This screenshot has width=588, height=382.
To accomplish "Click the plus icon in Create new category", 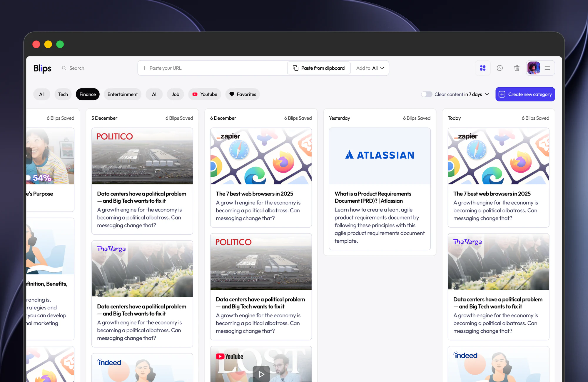I will [502, 94].
